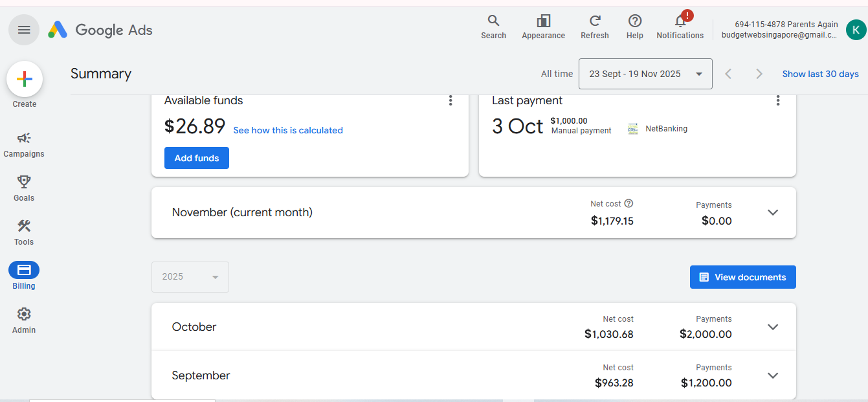Open Available funds three-dot menu
This screenshot has height=402, width=868.
point(451,101)
